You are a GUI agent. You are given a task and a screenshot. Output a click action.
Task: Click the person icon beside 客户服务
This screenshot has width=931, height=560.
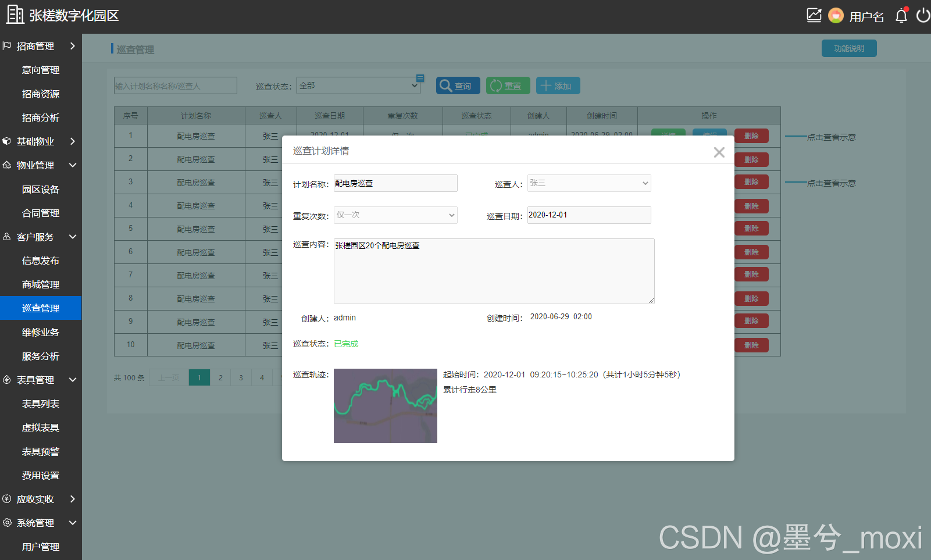[x=7, y=237]
